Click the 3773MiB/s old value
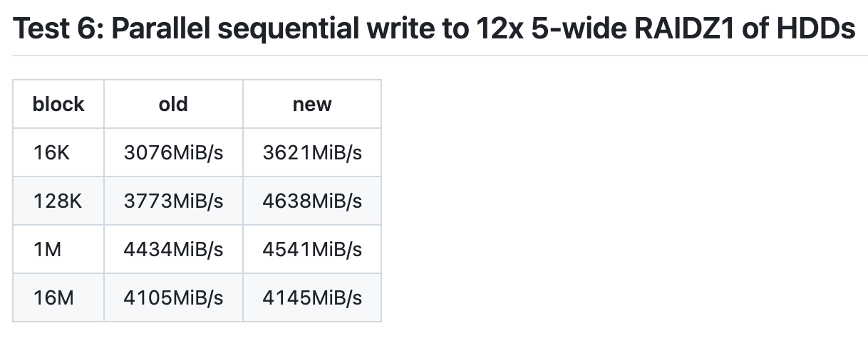Viewport: 868px width, 343px height. click(173, 201)
